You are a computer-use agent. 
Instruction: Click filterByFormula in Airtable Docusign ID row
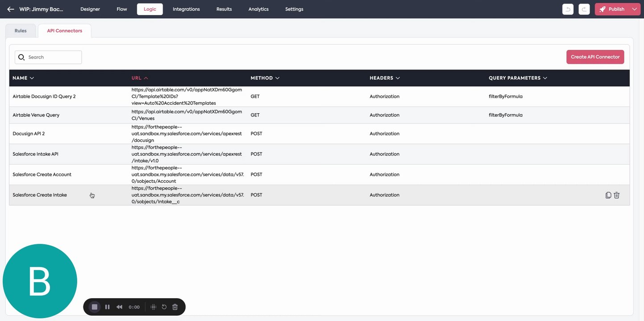tap(506, 96)
